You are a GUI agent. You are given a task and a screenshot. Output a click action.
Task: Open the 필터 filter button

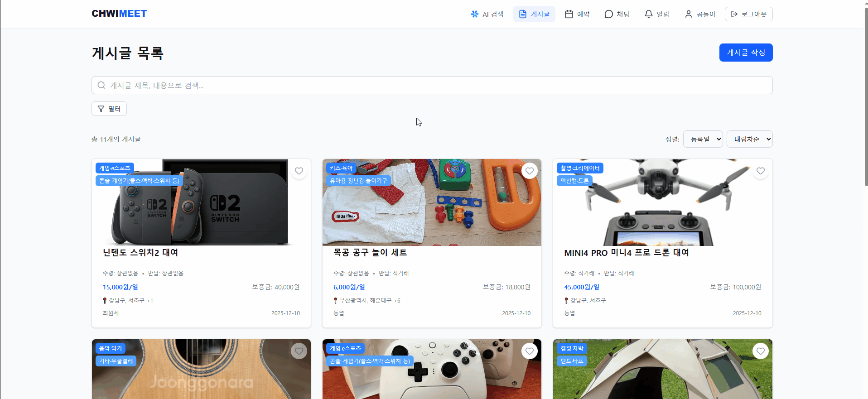pos(109,109)
